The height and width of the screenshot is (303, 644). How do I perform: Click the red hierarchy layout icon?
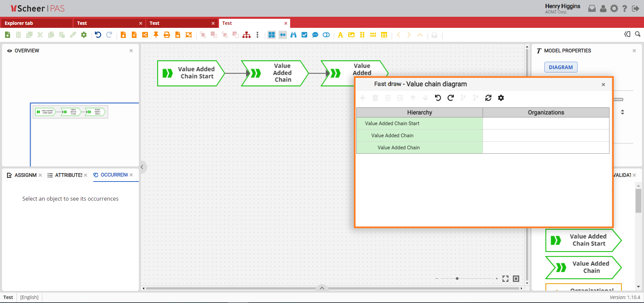[x=247, y=35]
